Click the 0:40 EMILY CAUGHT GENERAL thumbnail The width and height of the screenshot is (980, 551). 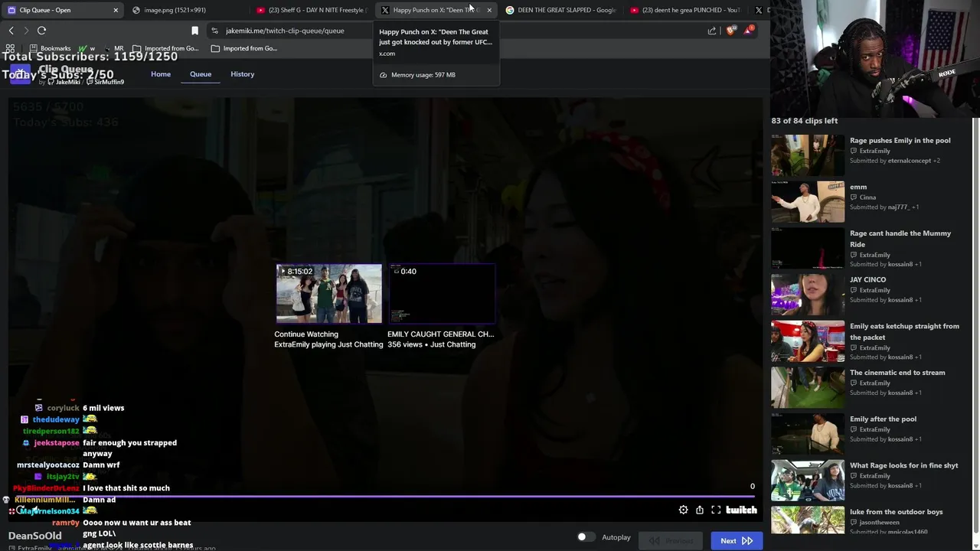[x=442, y=294]
